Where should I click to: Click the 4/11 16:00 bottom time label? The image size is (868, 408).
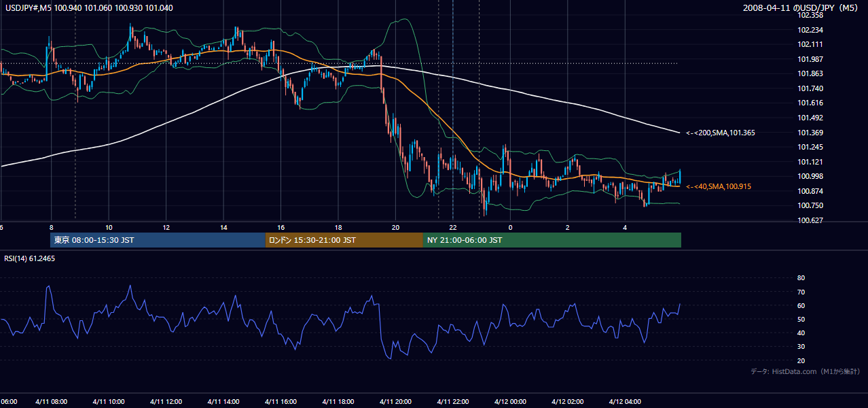[x=281, y=402]
